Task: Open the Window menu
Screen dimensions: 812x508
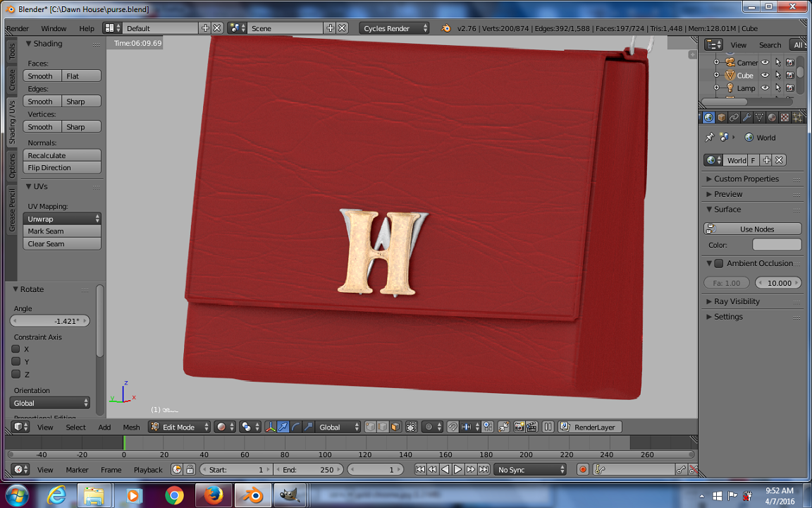Action: tap(54, 28)
